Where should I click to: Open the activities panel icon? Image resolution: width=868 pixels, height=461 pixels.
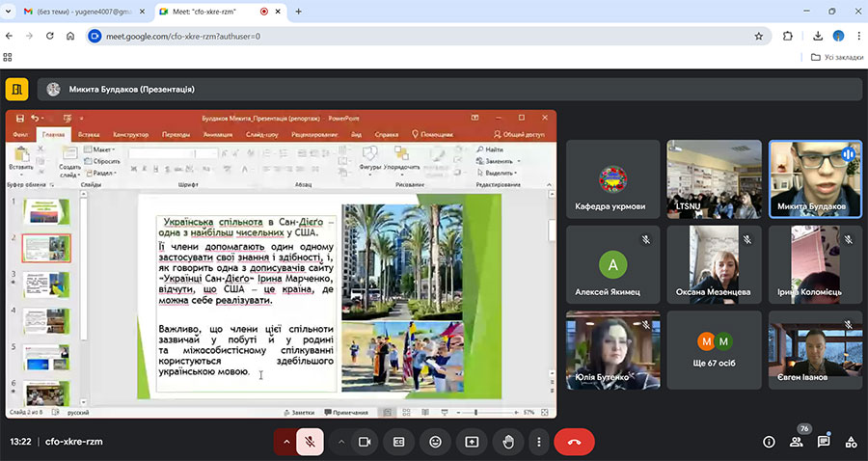point(851,442)
